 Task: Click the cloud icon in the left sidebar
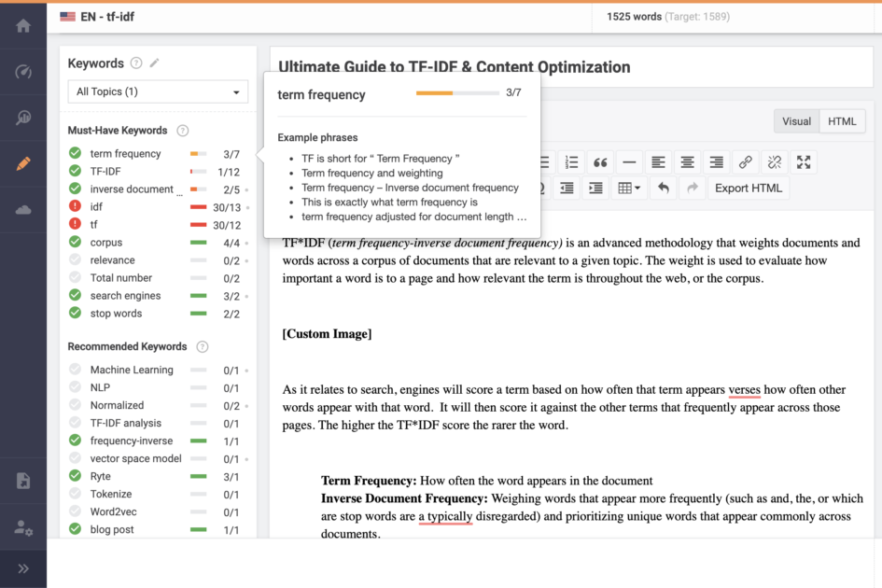[x=23, y=210]
